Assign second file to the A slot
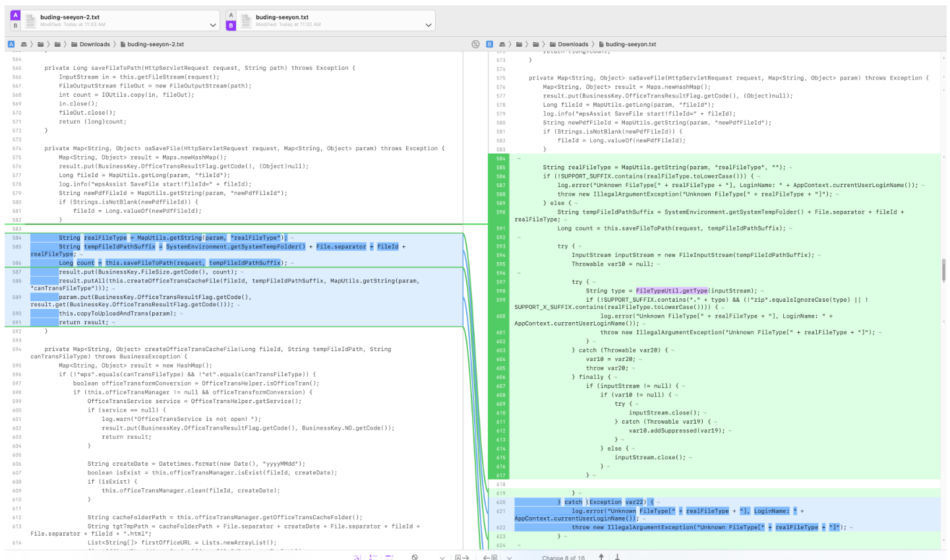950x560 pixels. click(231, 15)
